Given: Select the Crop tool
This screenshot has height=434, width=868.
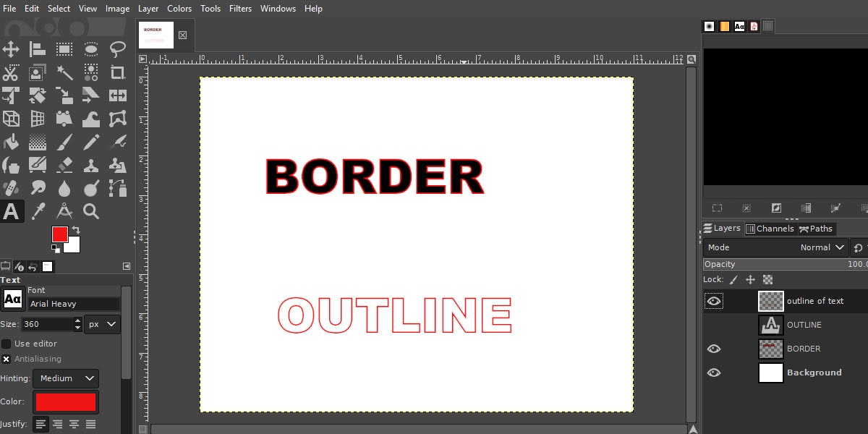Looking at the screenshot, I should point(118,72).
